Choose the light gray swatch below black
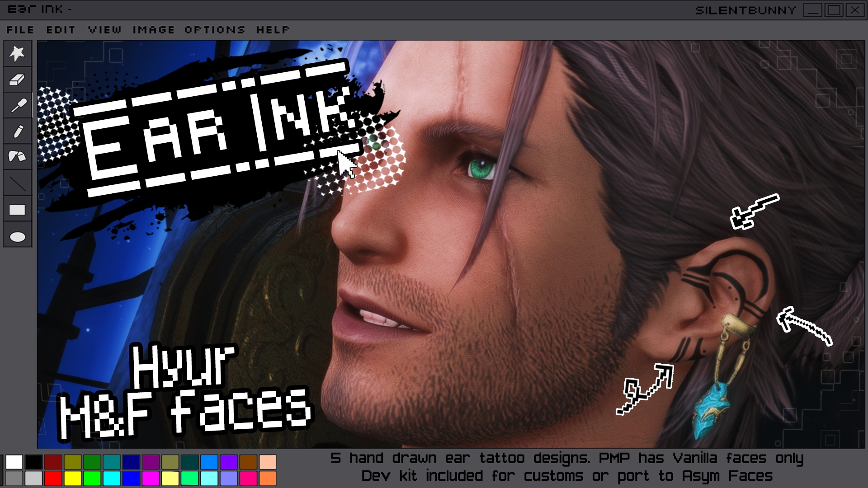This screenshot has height=488, width=868. click(33, 479)
